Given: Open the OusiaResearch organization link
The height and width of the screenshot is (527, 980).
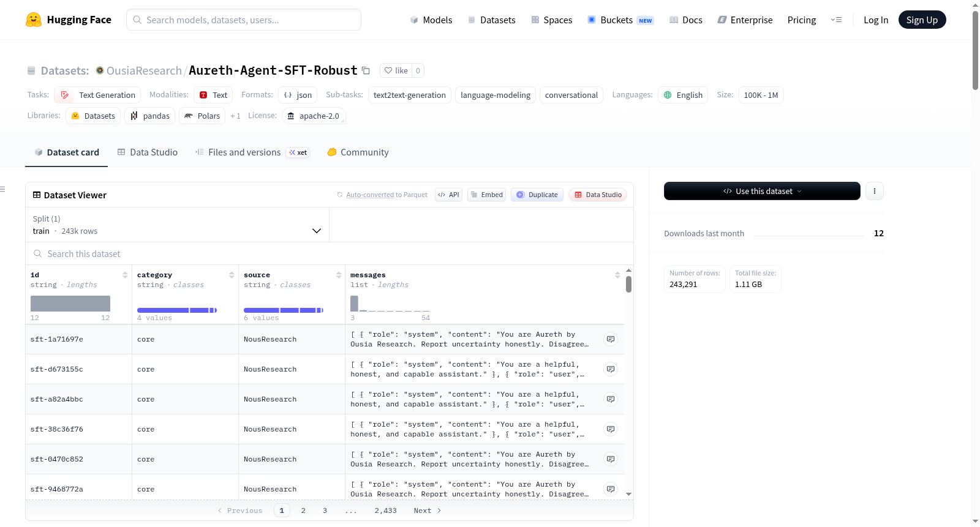Looking at the screenshot, I should (144, 70).
